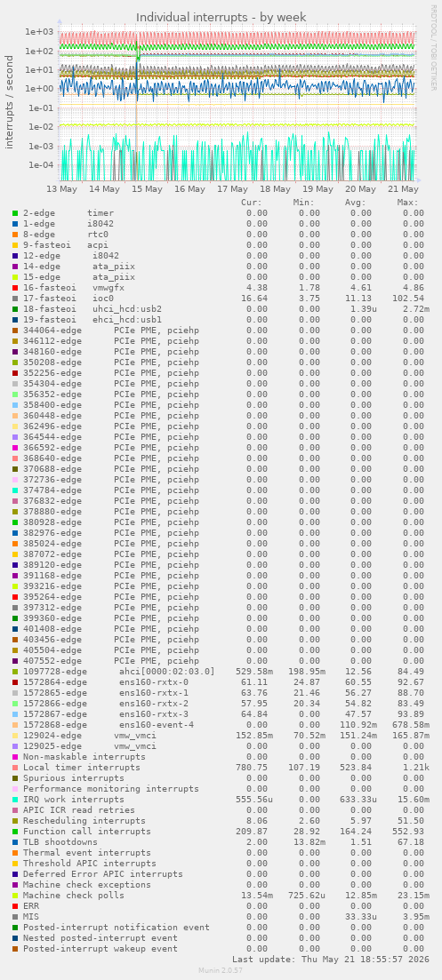This screenshot has height=980, width=442.
Task: Click the green 2-edge timer color swatch
Action: pos(15,213)
